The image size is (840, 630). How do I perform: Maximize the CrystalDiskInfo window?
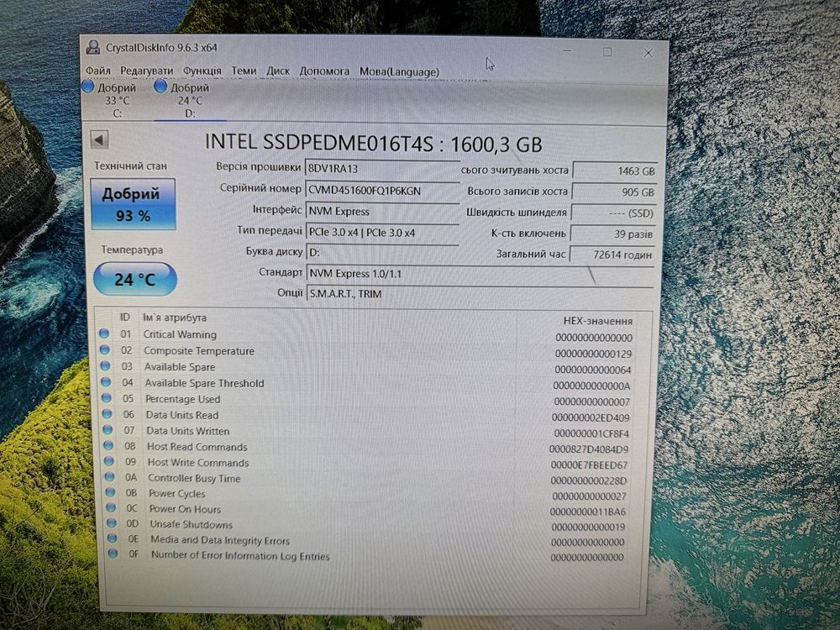click(607, 52)
